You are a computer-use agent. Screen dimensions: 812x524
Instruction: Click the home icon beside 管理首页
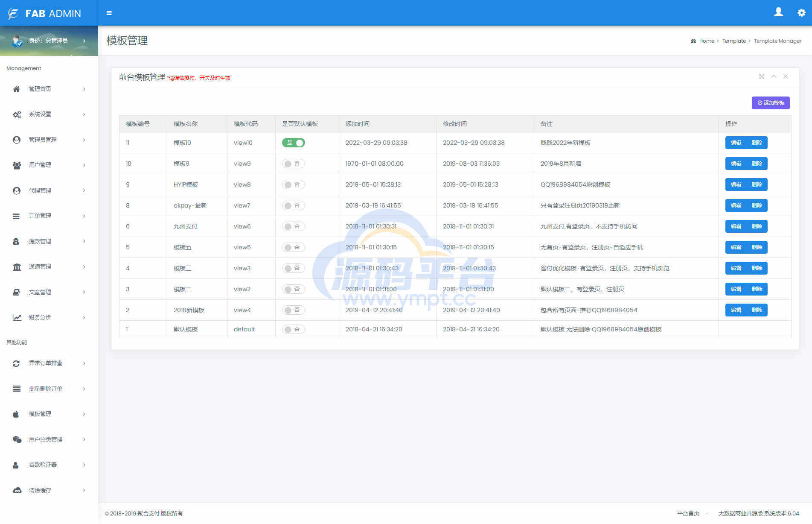click(x=17, y=89)
